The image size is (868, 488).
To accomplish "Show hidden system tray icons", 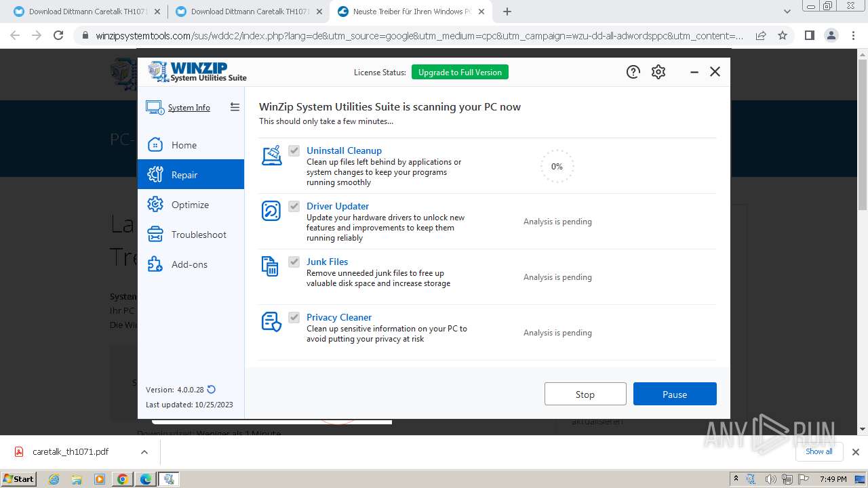I will tap(736, 479).
